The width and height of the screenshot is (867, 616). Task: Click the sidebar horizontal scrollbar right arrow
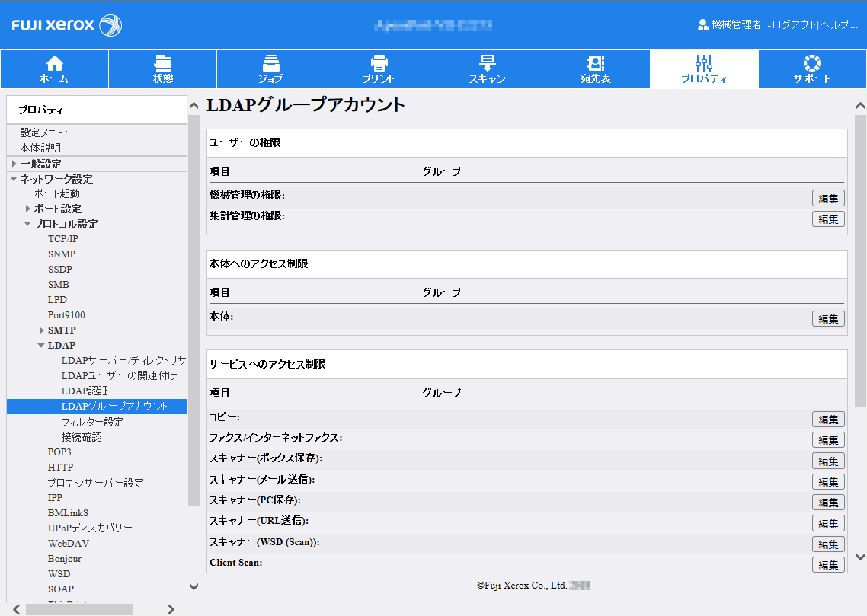pyautogui.click(x=171, y=609)
